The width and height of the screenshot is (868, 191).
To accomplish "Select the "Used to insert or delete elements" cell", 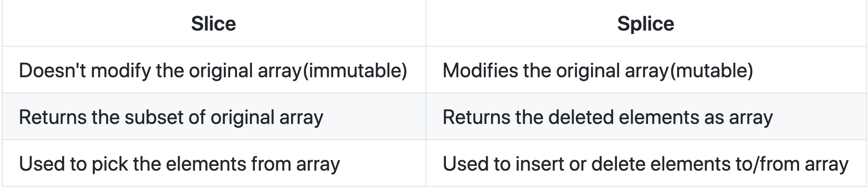I will coord(646,163).
